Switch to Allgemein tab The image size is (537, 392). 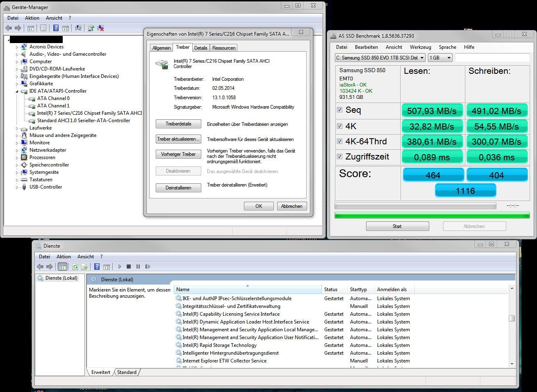162,48
